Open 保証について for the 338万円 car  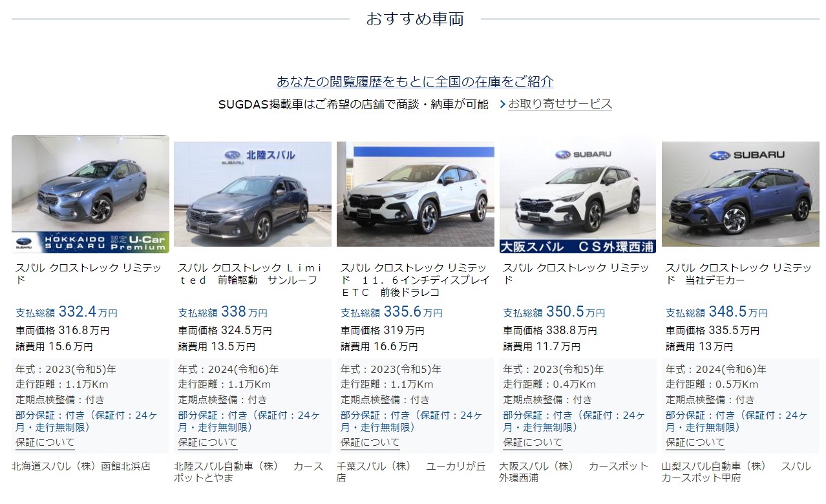[x=207, y=443]
